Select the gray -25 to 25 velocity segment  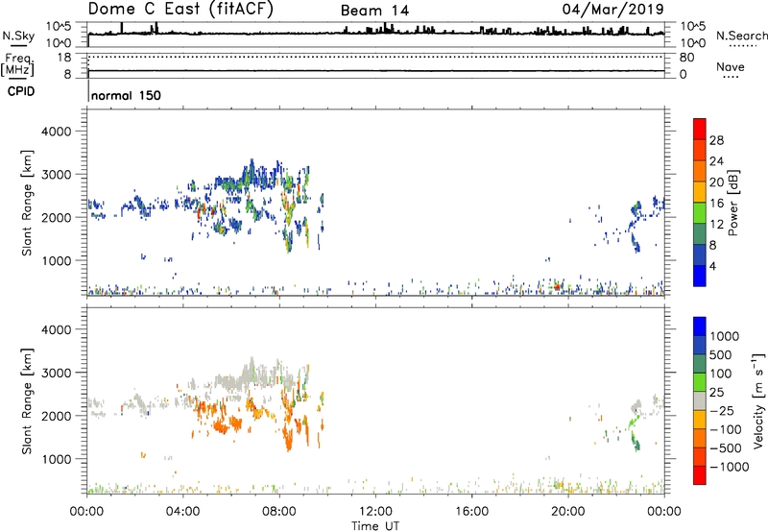[x=700, y=401]
